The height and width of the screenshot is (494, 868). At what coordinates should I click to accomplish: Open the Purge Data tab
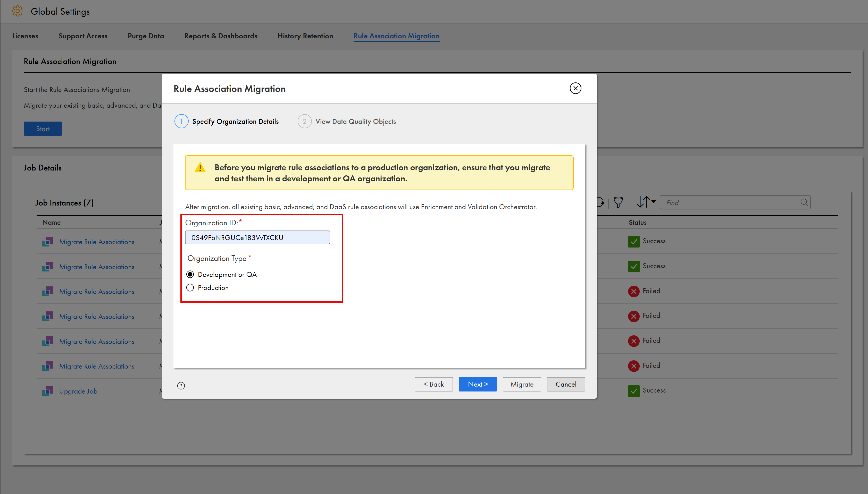146,36
